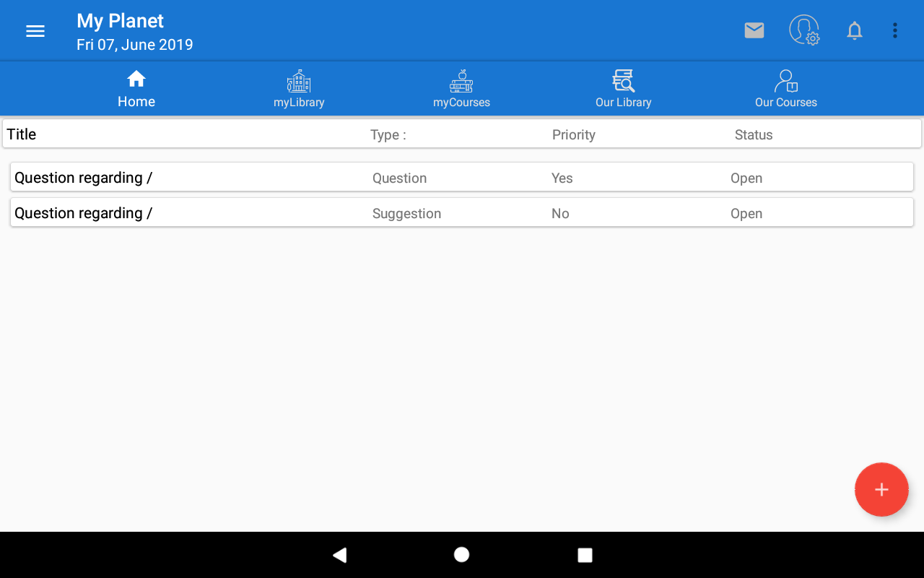924x578 pixels.
Task: Browse Our Library via the search-book icon
Action: click(623, 80)
